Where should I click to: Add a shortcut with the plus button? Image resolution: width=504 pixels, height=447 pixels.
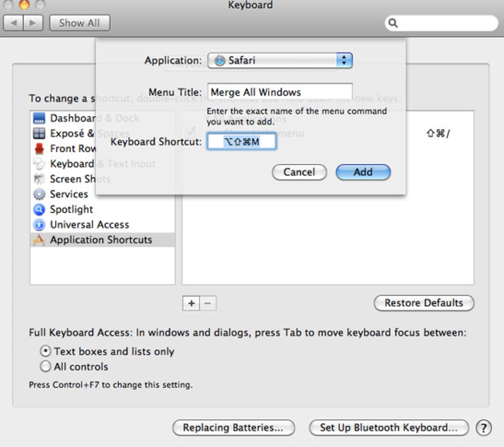[x=191, y=303]
